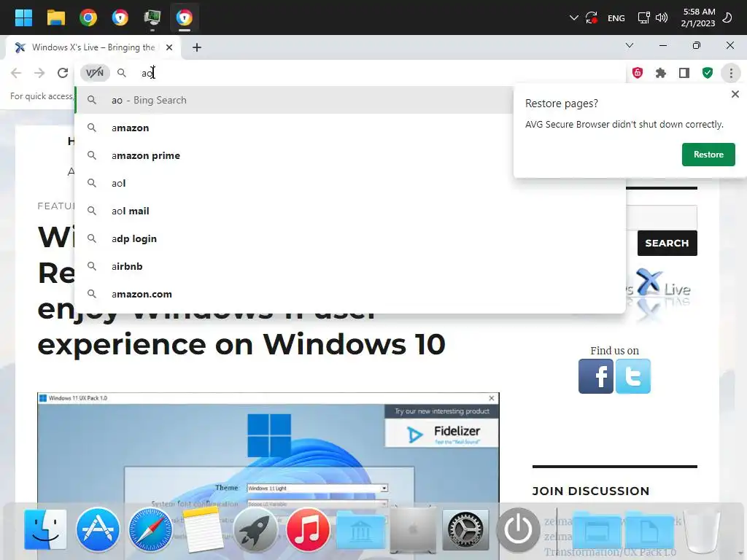Open the volume control

tap(661, 18)
